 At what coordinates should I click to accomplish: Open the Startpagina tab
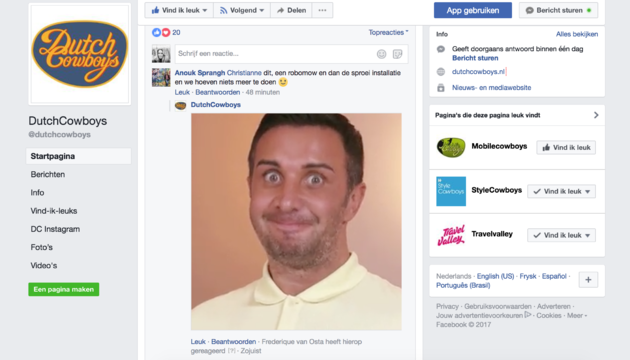click(79, 156)
